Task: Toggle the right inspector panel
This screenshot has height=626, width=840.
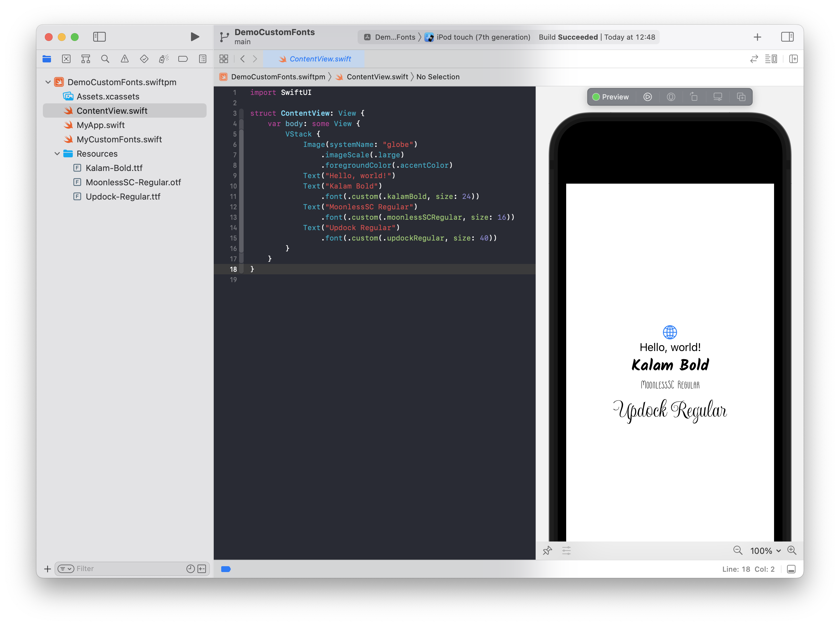Action: click(787, 37)
